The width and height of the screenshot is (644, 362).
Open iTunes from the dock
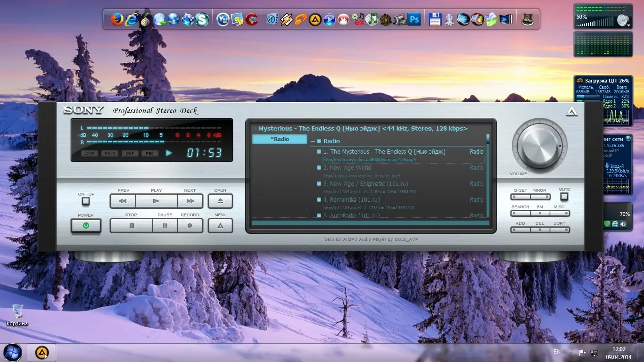[372, 20]
